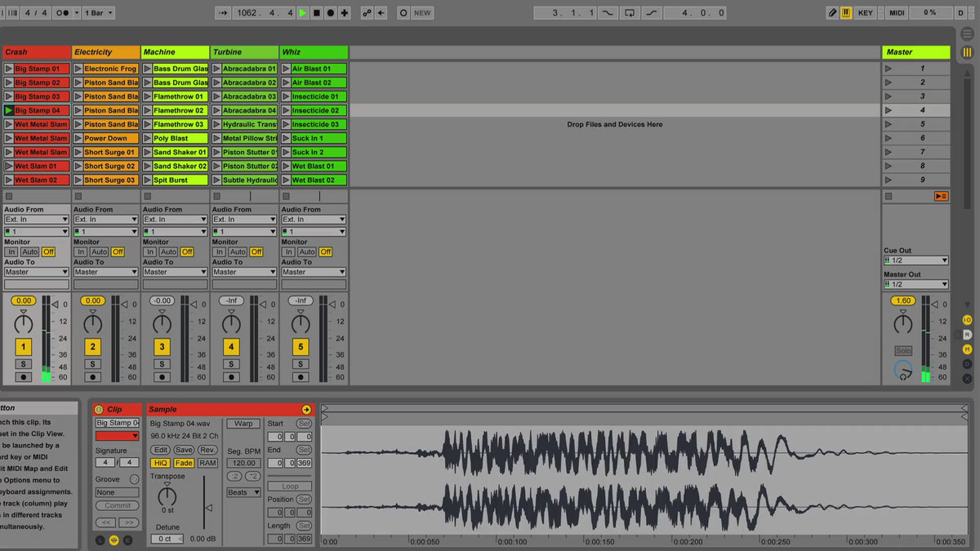
Task: Click the transport Record button
Action: [331, 13]
